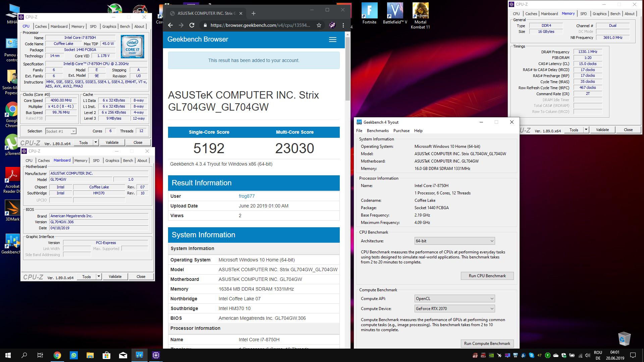Expand Tools dropdown arrow in CPU-Z Memory window
This screenshot has width=644, height=362.
pyautogui.click(x=586, y=130)
